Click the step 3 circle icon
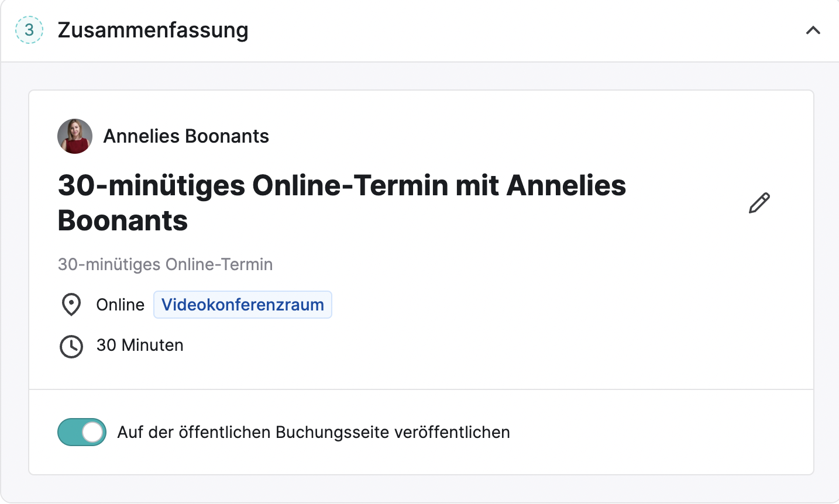839x504 pixels. coord(29,30)
